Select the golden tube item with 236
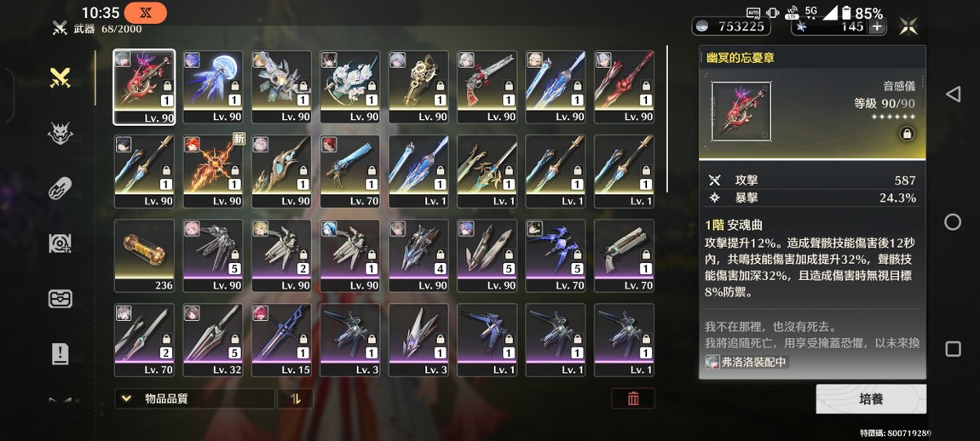 click(x=144, y=255)
